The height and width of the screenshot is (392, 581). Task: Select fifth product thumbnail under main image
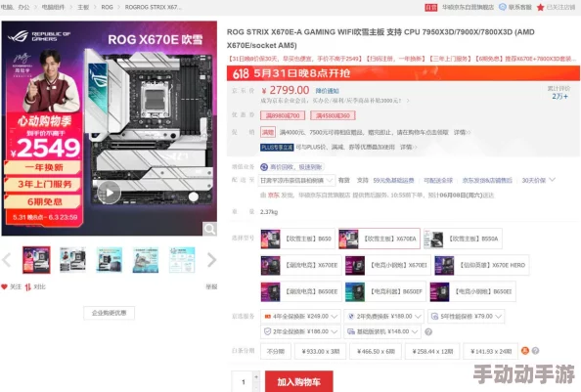pyautogui.click(x=182, y=260)
